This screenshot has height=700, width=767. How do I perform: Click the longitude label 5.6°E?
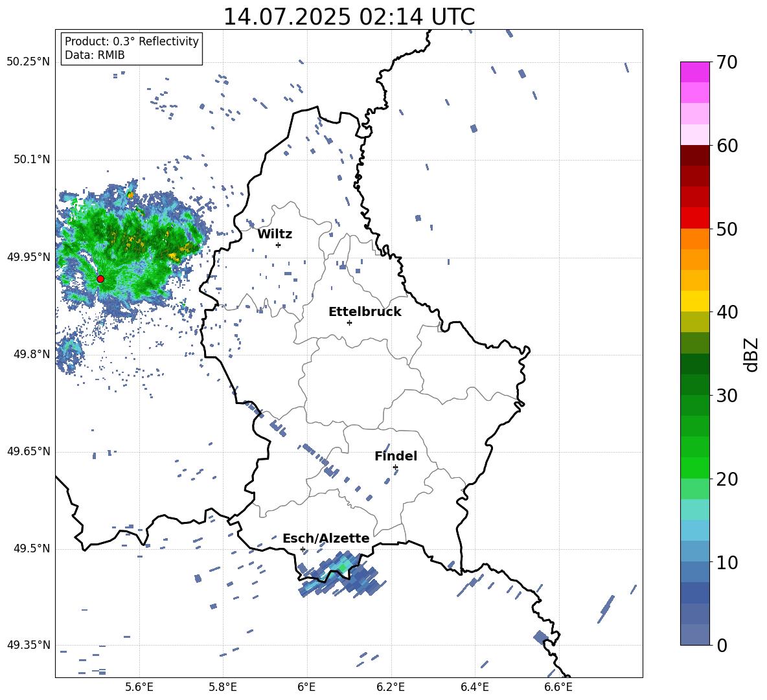[x=139, y=687]
